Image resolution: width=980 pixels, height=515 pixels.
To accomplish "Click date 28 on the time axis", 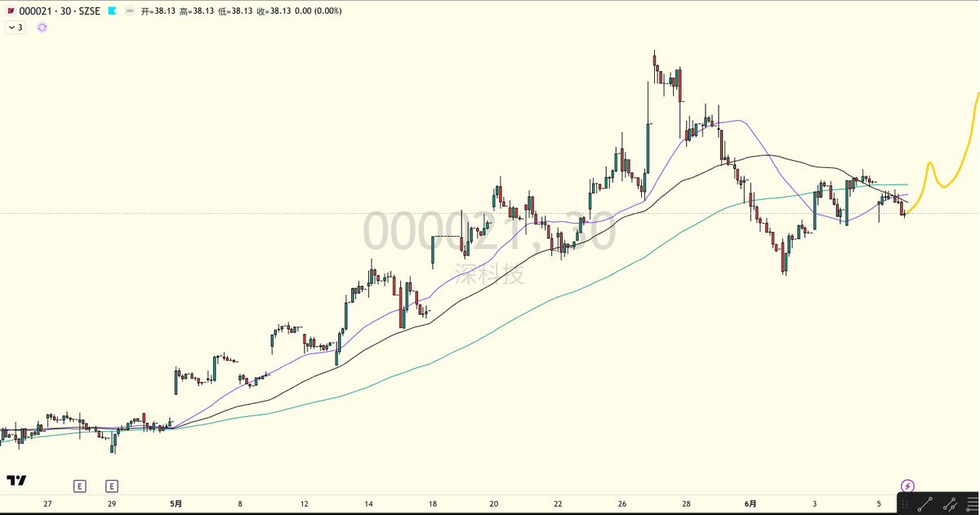I will (686, 504).
